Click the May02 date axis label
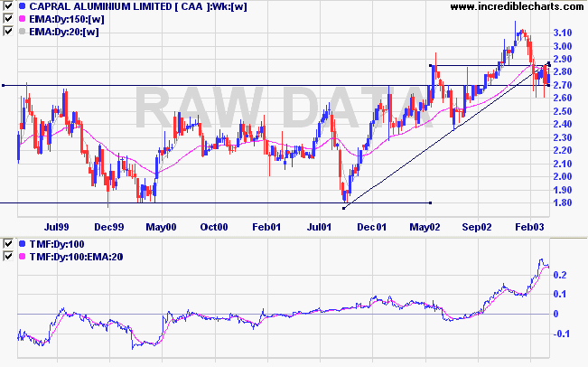Screen dimensions: 588x367 (425, 227)
